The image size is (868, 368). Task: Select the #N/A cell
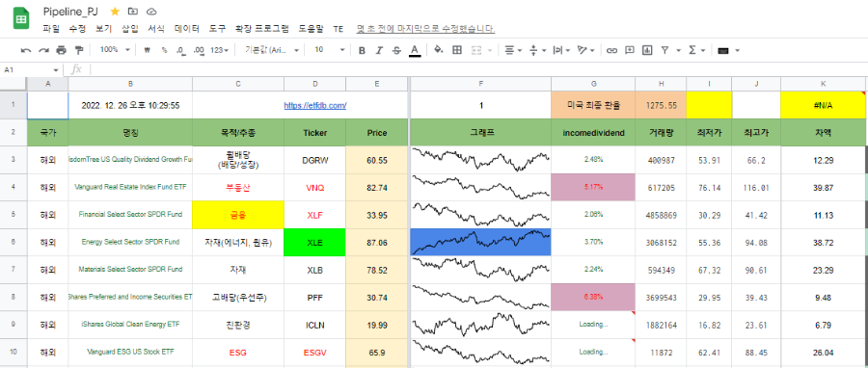(823, 106)
